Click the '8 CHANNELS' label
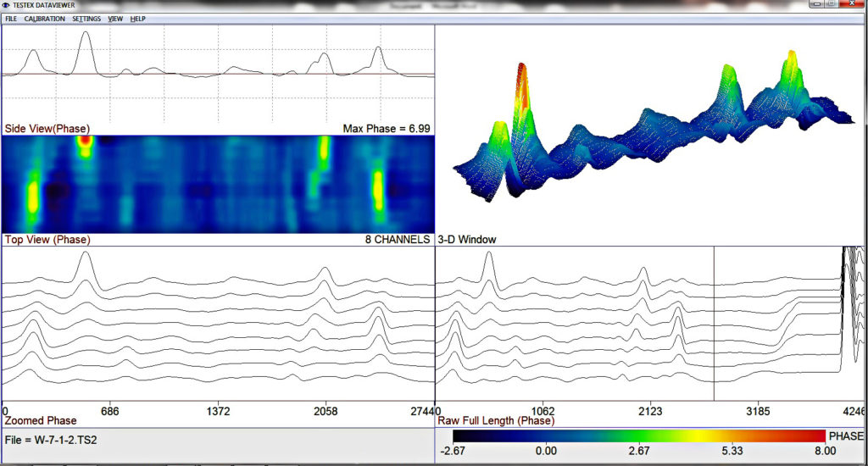 click(398, 240)
